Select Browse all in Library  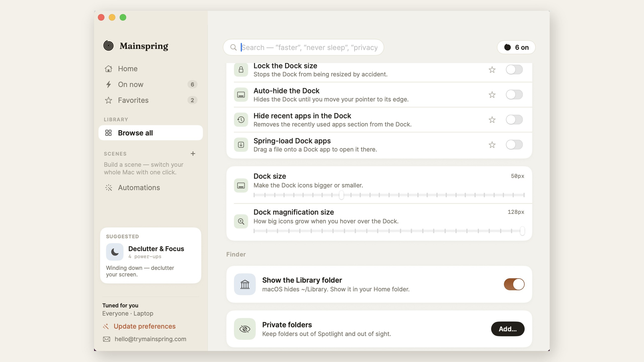(x=151, y=133)
